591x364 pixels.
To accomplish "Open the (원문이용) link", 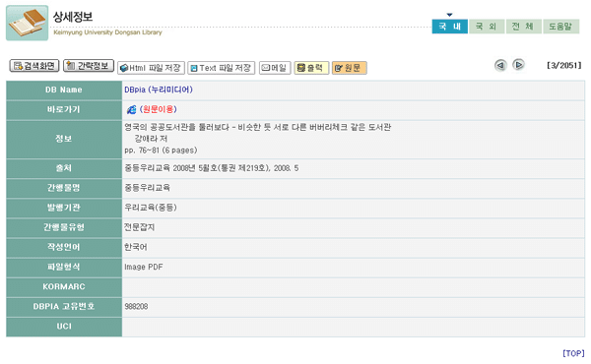I will click(x=159, y=109).
